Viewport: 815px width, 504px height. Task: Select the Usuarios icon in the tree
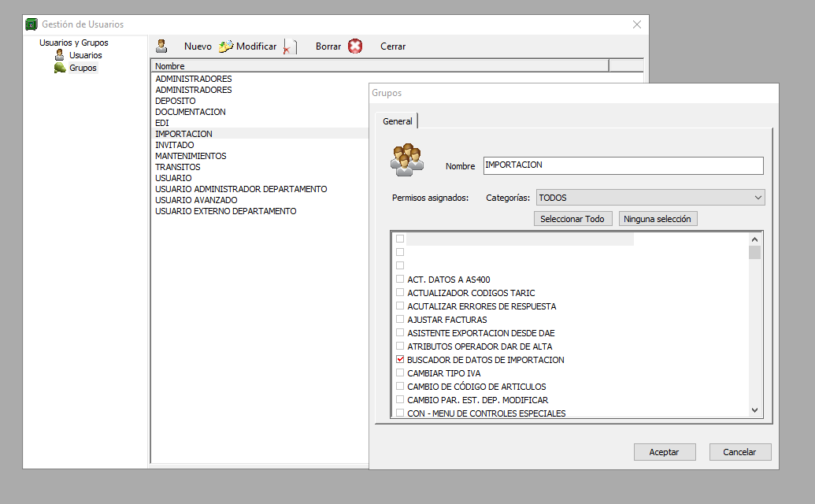[59, 55]
